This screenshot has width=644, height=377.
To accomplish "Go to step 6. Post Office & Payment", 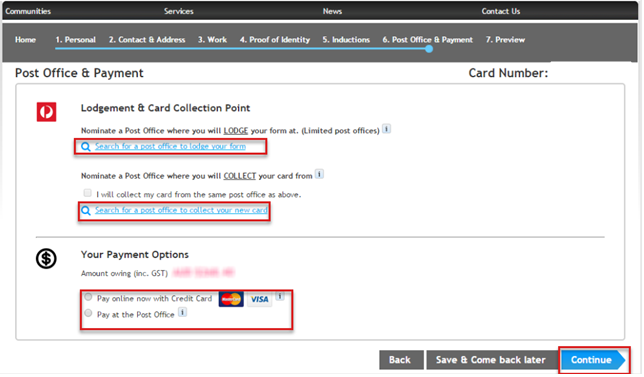I will pyautogui.click(x=428, y=40).
